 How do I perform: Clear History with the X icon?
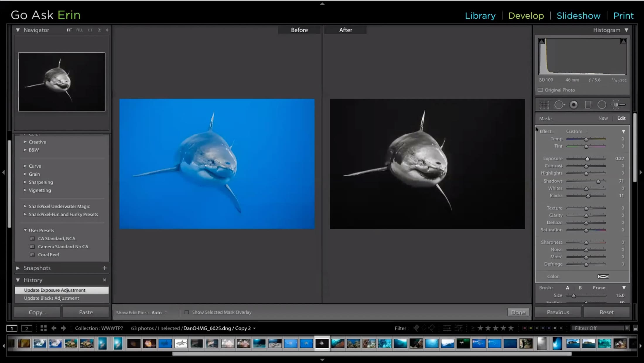[105, 280]
